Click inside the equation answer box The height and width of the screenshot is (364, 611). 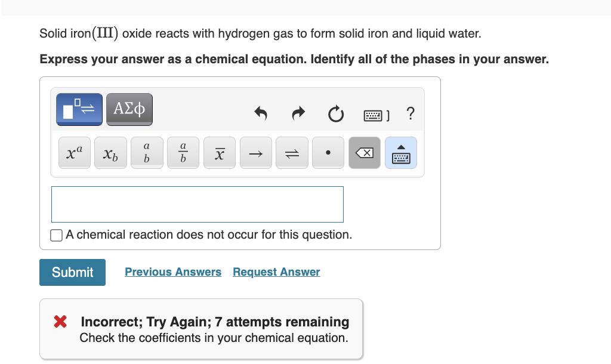point(197,204)
